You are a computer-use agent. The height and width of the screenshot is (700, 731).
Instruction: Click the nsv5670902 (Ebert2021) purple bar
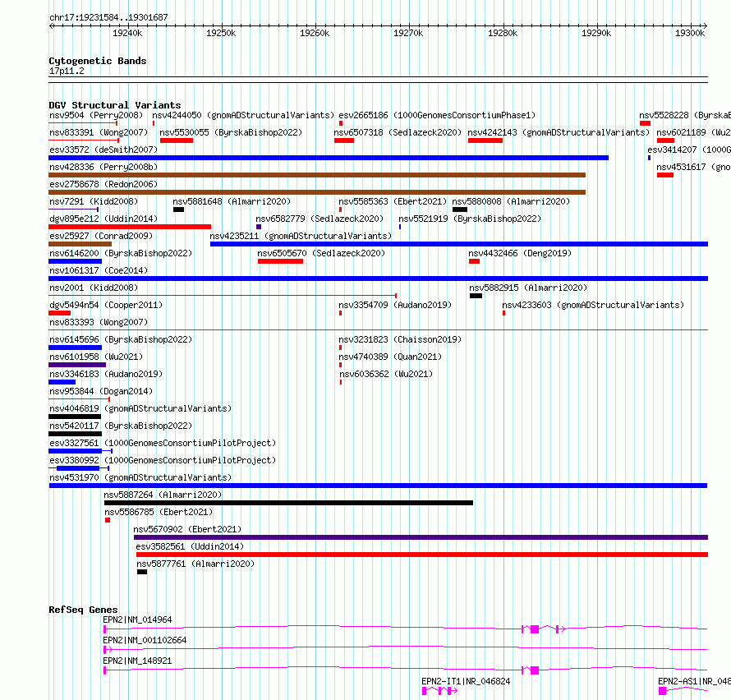(x=421, y=537)
